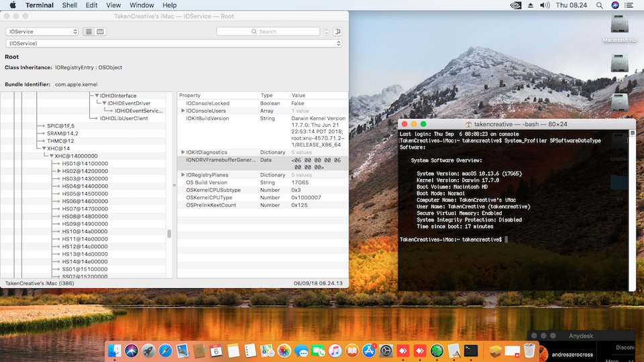Open the Shell menu
The image size is (644, 362).
tap(69, 5)
